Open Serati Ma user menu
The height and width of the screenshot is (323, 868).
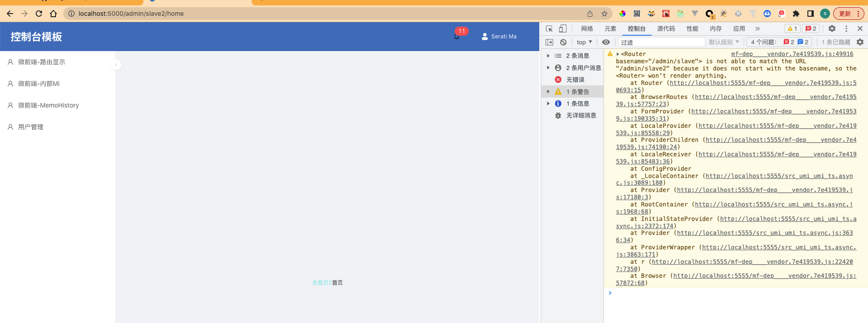tap(499, 36)
